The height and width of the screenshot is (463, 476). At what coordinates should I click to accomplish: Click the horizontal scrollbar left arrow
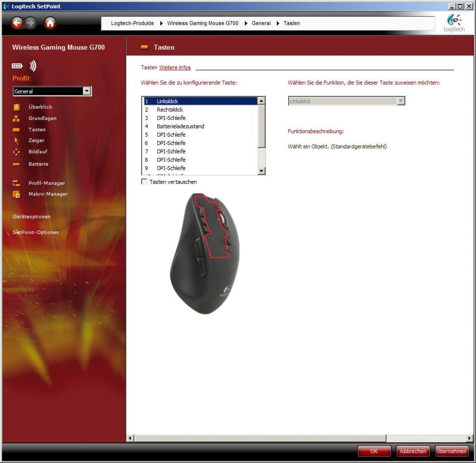coord(130,438)
